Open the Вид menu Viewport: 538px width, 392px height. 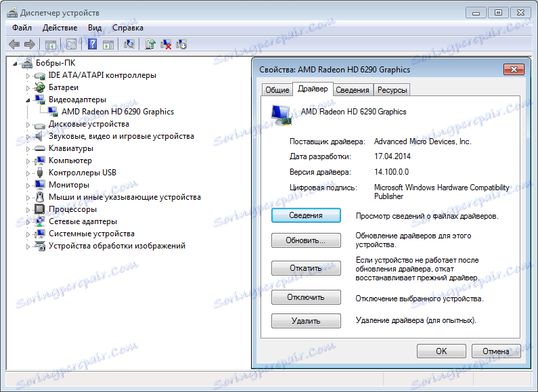click(95, 28)
